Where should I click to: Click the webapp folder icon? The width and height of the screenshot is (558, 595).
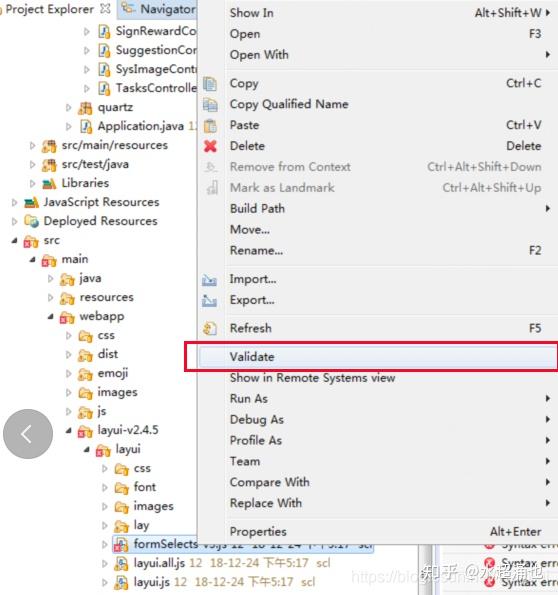(x=67, y=317)
